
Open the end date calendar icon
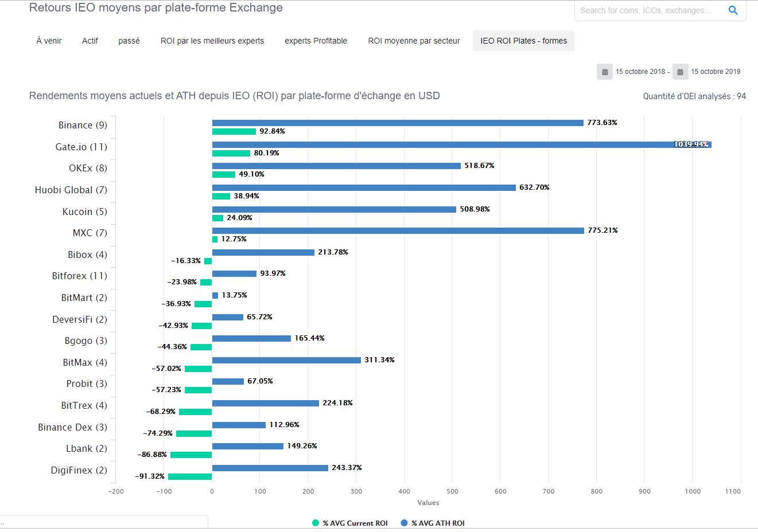pos(680,72)
